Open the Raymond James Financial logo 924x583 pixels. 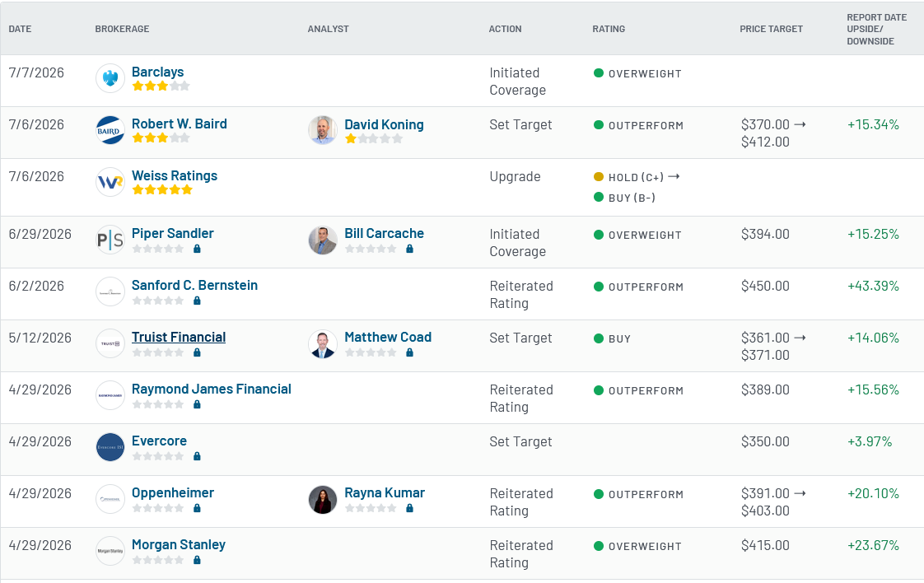point(110,395)
